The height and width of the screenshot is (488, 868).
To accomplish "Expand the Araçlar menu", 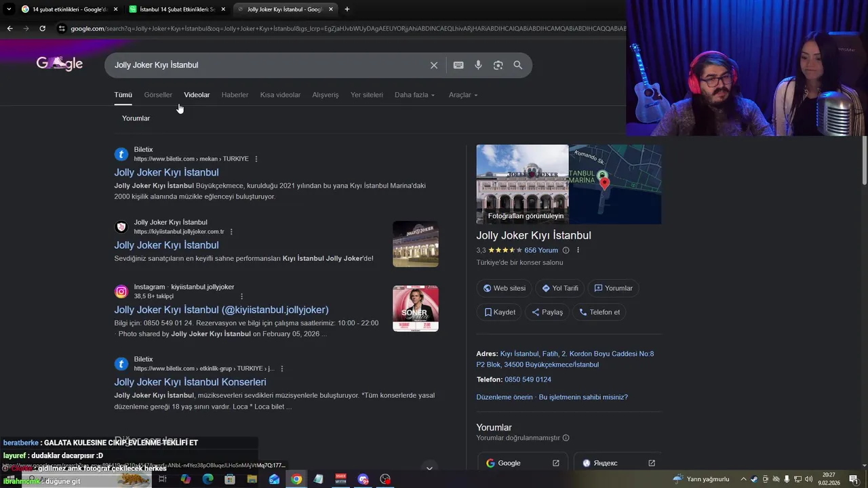I will pyautogui.click(x=463, y=95).
